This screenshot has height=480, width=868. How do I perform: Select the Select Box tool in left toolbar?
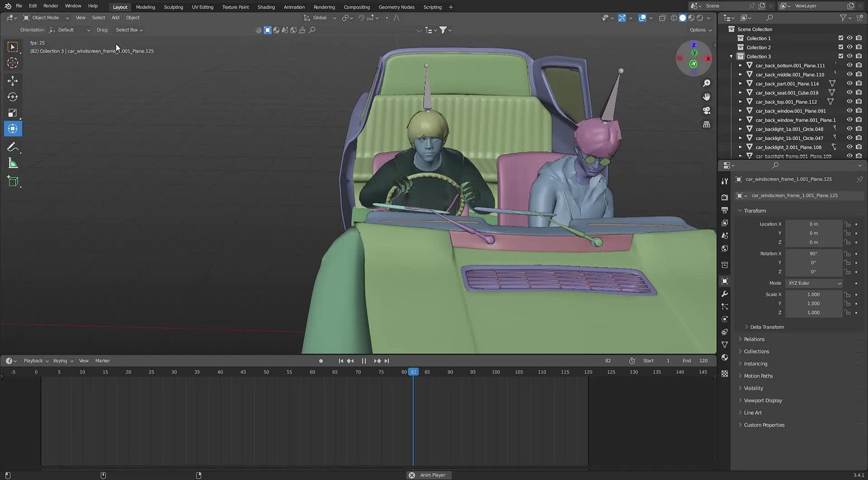[x=13, y=47]
